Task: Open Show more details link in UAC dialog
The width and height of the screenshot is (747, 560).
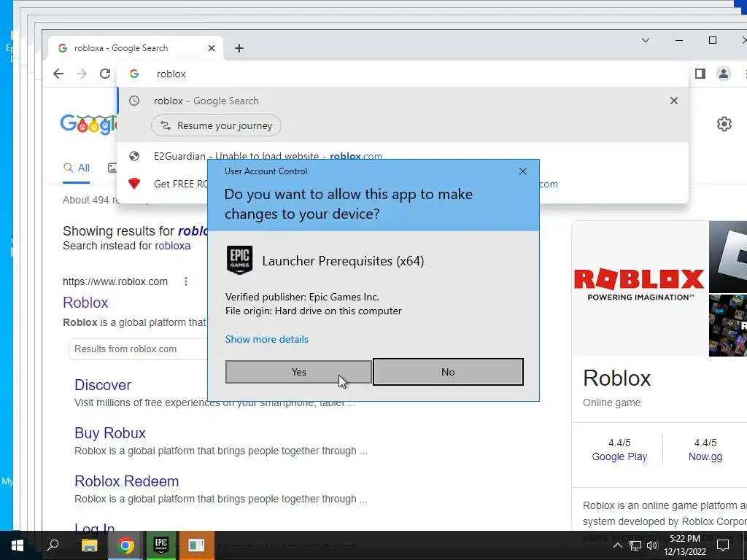Action: point(267,339)
